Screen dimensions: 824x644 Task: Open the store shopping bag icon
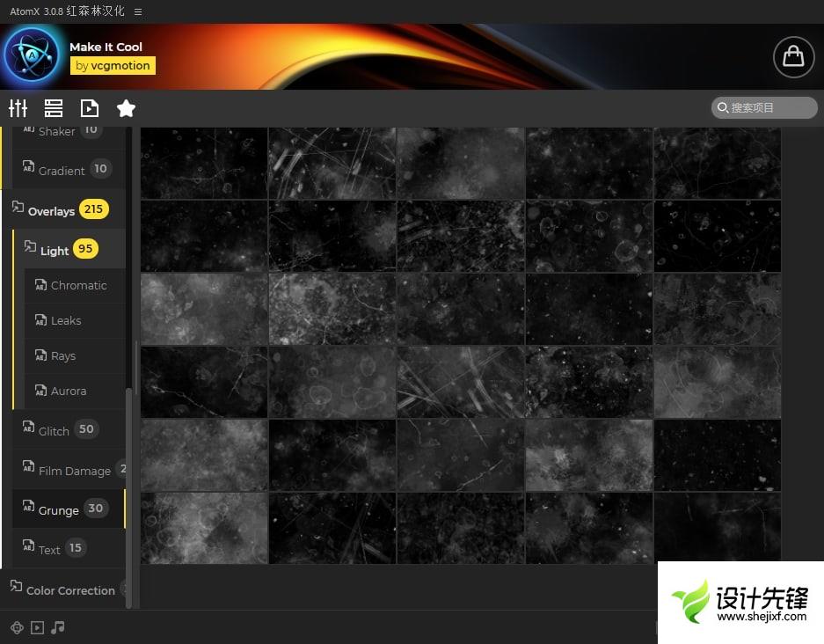click(x=793, y=56)
